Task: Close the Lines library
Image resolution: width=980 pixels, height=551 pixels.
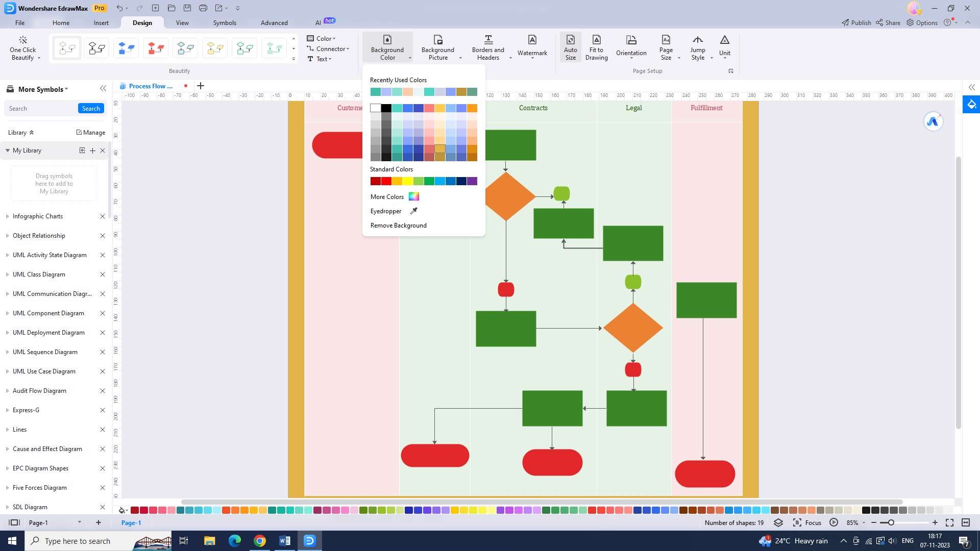Action: click(103, 430)
